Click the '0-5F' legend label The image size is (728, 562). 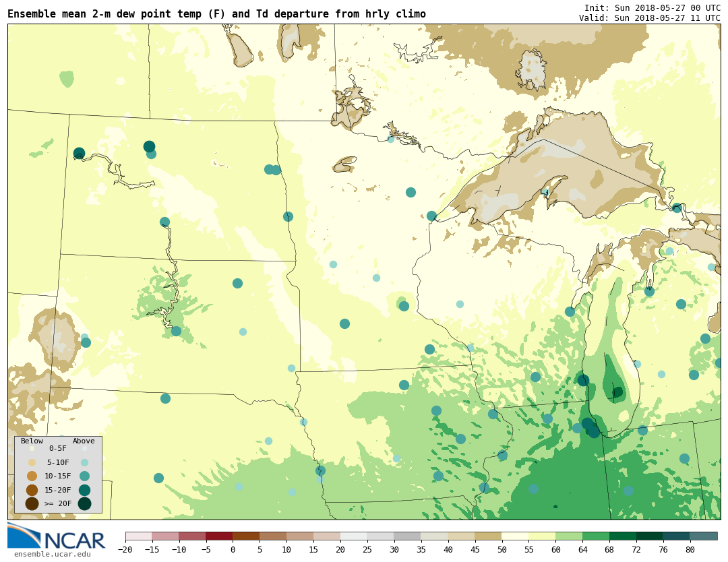point(58,449)
